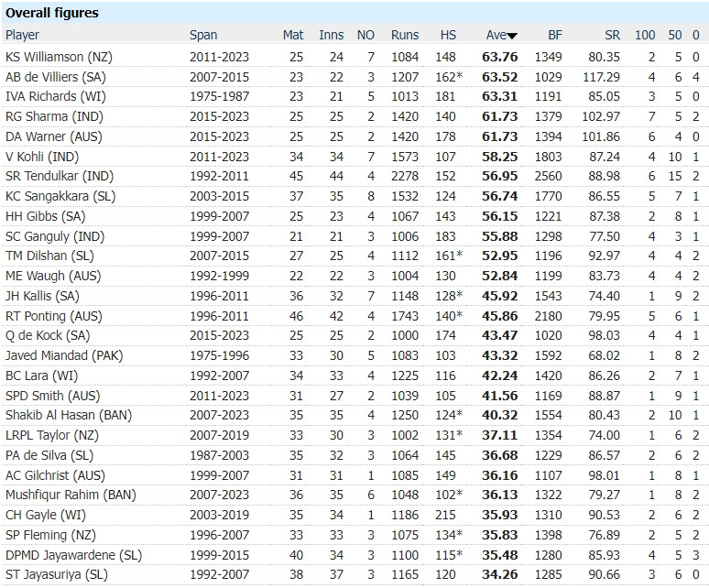Sort table by SR column header
Image resolution: width=709 pixels, height=588 pixels.
coord(612,35)
